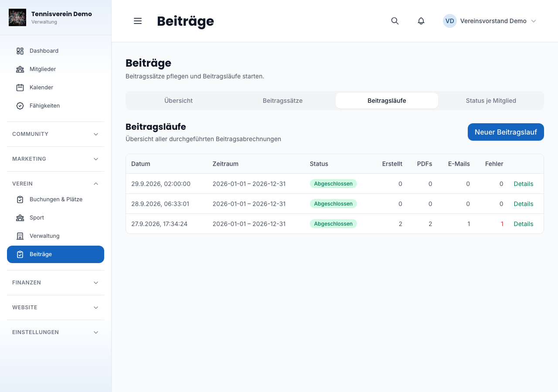Open Details for the 27.9.2026 run
The height and width of the screenshot is (392, 558).
coord(524,224)
